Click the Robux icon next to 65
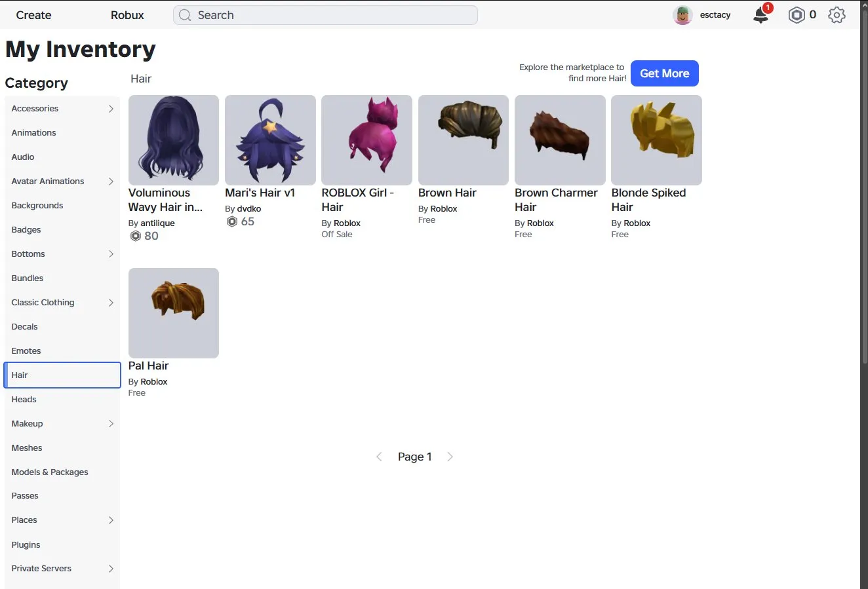Image resolution: width=868 pixels, height=589 pixels. 231,221
